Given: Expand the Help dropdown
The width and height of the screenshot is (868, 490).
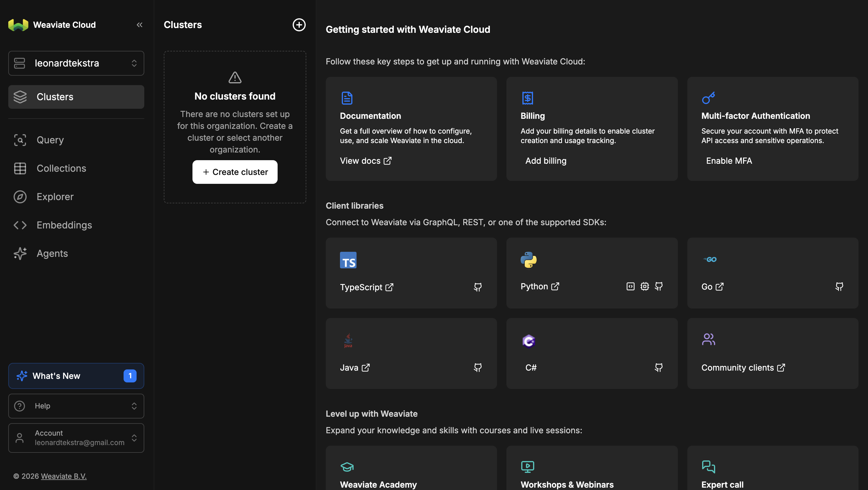Looking at the screenshot, I should [x=76, y=406].
